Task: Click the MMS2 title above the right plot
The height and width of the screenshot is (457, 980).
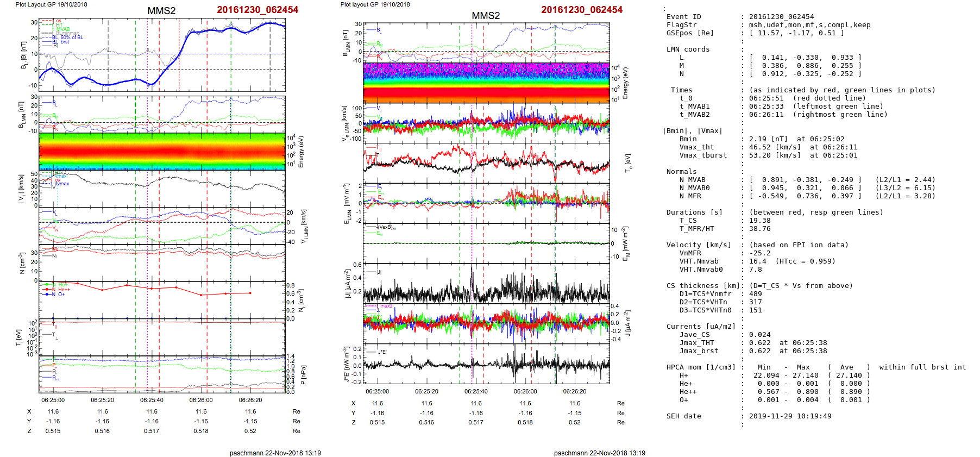Action: click(x=486, y=16)
